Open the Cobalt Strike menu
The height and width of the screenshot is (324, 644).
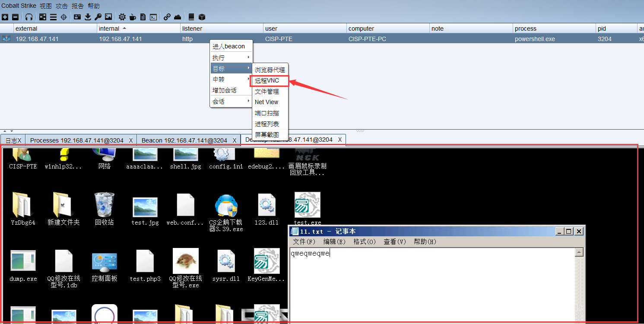19,6
